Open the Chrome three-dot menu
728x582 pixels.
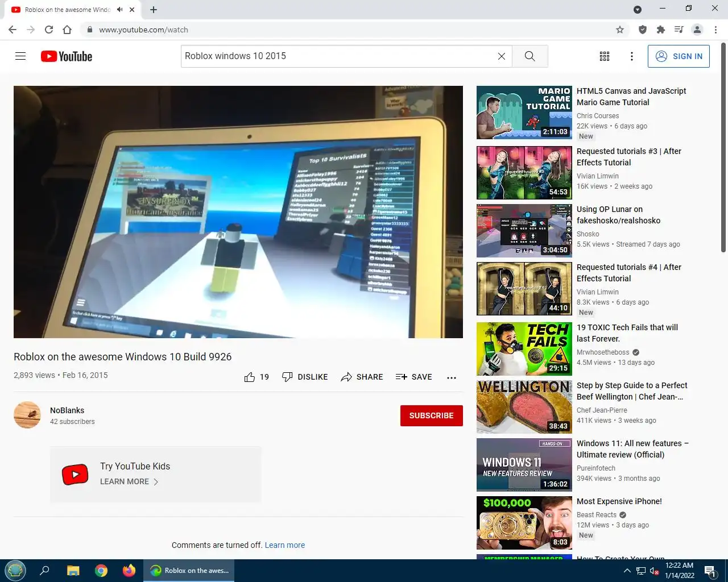[x=715, y=30]
